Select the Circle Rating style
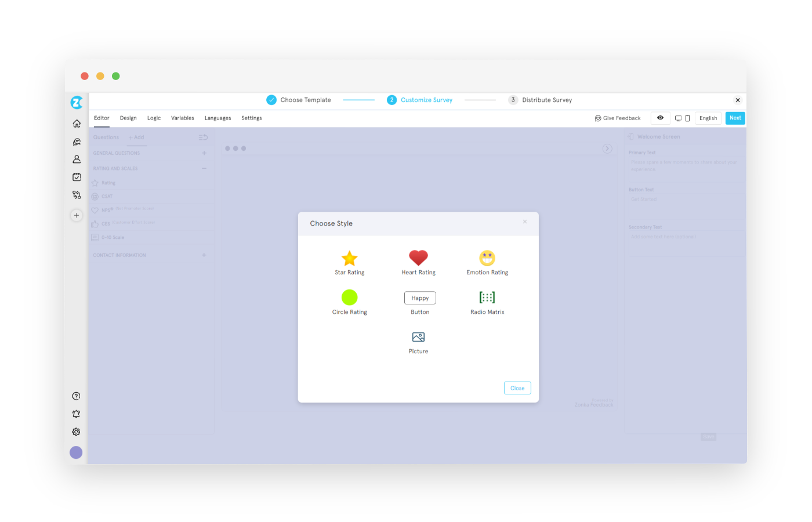Image resolution: width=812 pixels, height=522 pixels. 349,302
